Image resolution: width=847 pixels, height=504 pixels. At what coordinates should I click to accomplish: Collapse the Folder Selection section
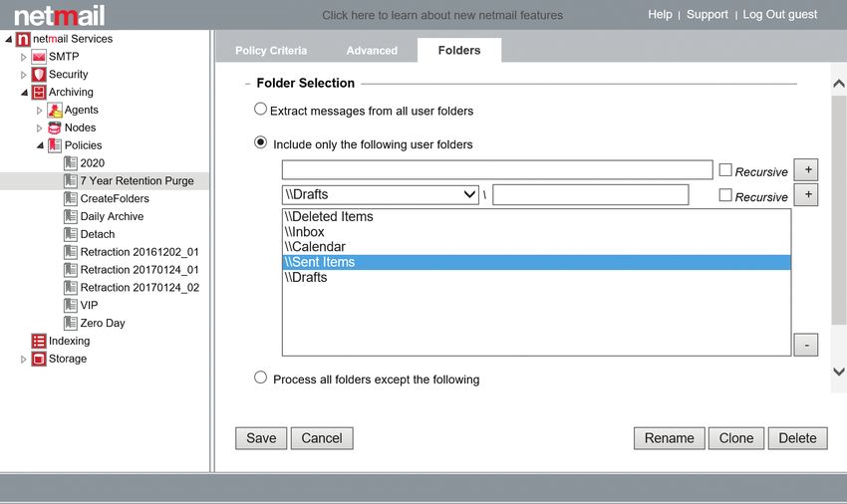tap(247, 84)
